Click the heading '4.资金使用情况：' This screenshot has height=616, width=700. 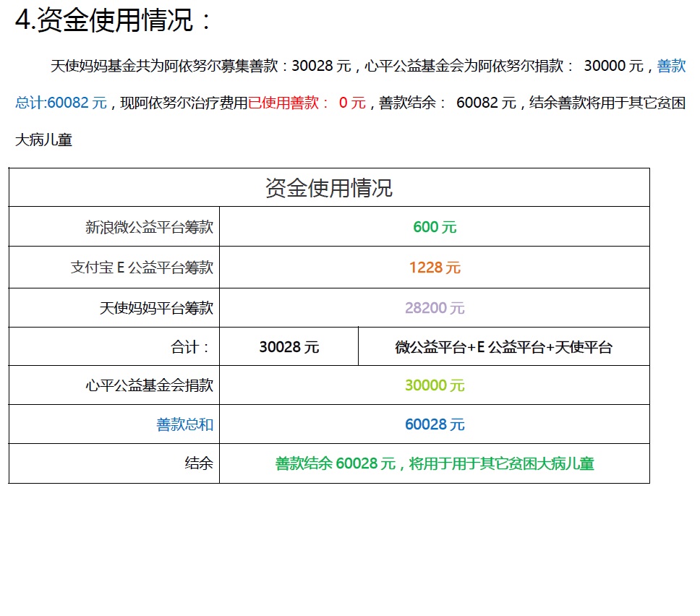[113, 20]
